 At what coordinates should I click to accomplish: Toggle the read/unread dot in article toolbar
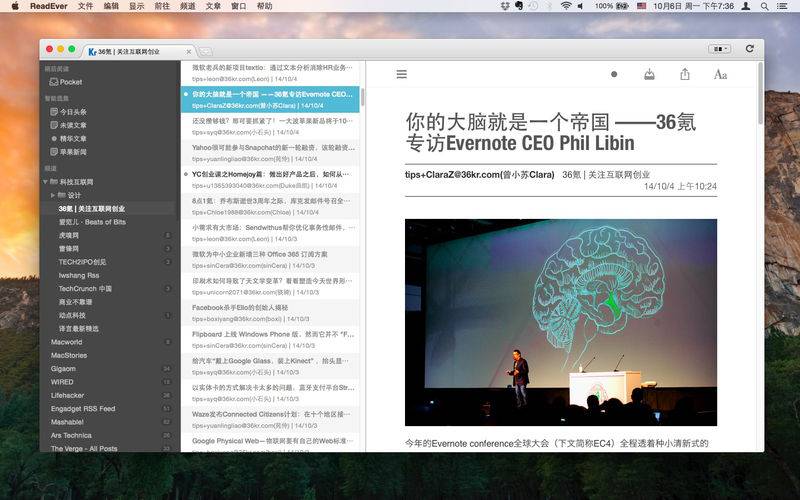[614, 74]
